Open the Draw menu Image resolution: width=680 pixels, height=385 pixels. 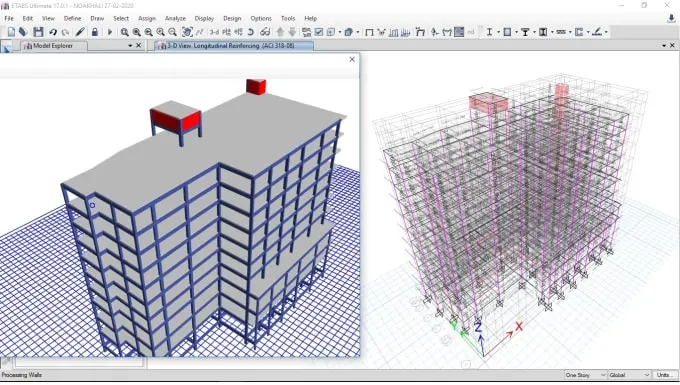tap(97, 18)
